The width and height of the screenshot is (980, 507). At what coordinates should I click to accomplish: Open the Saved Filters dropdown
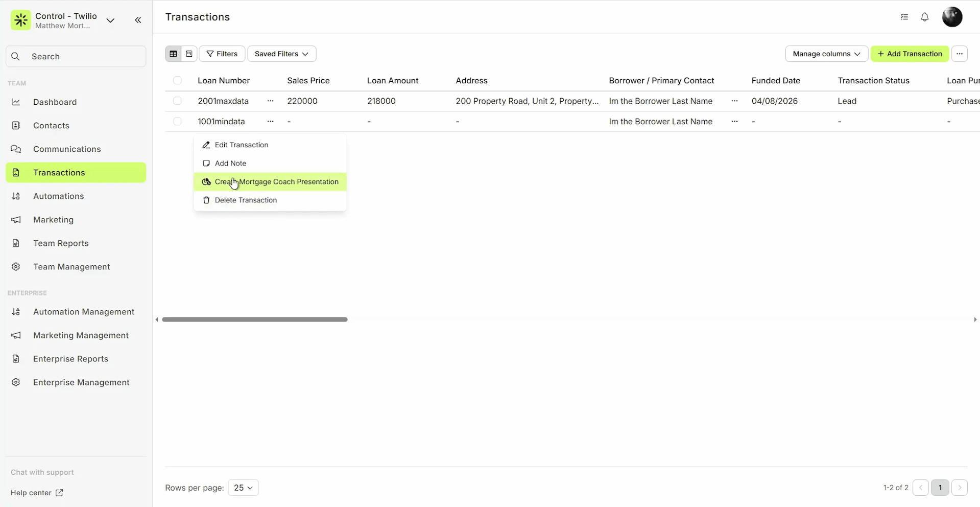(x=281, y=54)
